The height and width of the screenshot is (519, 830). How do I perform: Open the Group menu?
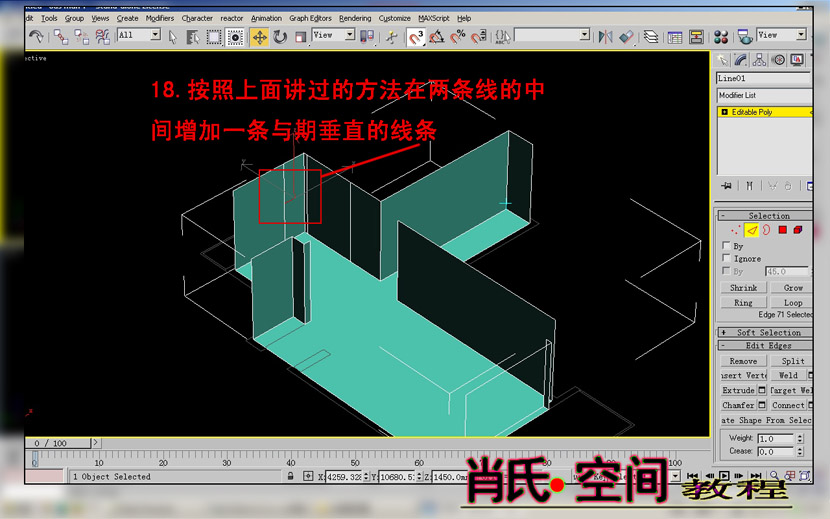[x=74, y=18]
